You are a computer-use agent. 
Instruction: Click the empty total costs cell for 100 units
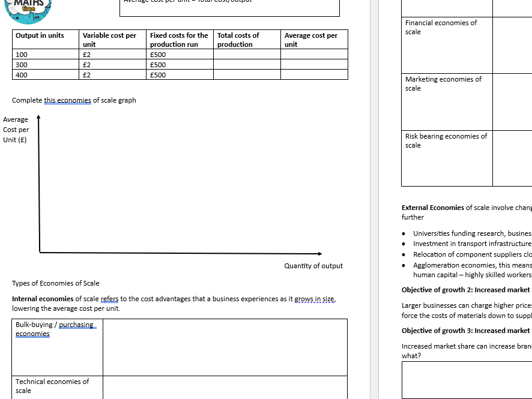click(x=247, y=54)
